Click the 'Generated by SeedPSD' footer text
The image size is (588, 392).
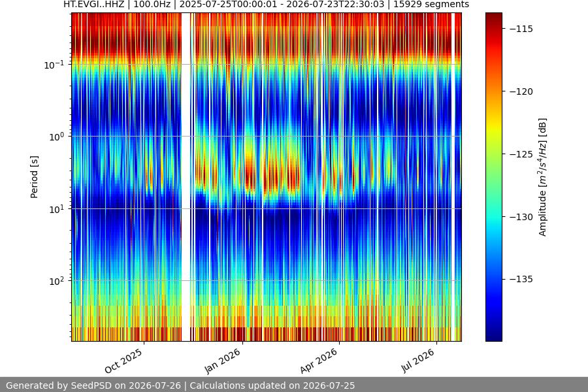coord(180,385)
